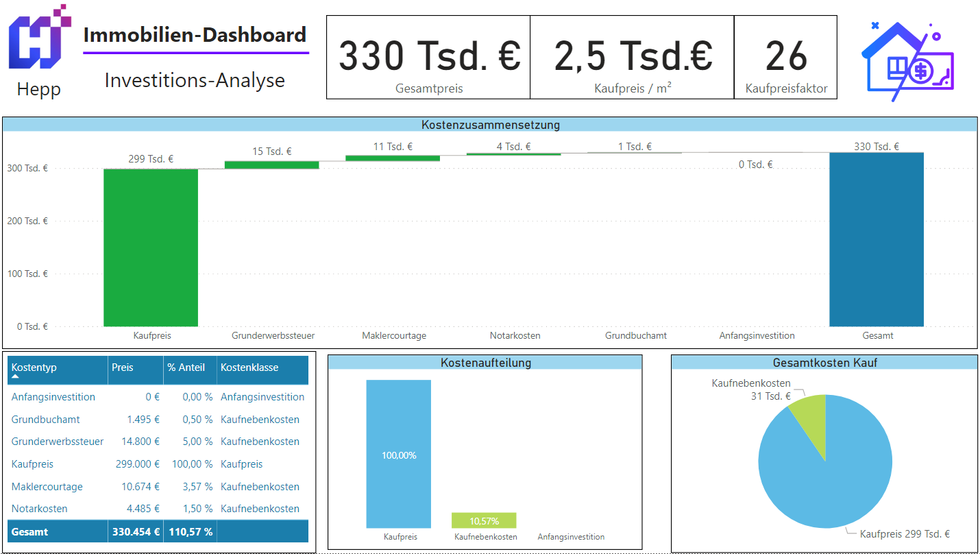Click the green Kaufnebenkosten 10,57% column

coord(483,520)
